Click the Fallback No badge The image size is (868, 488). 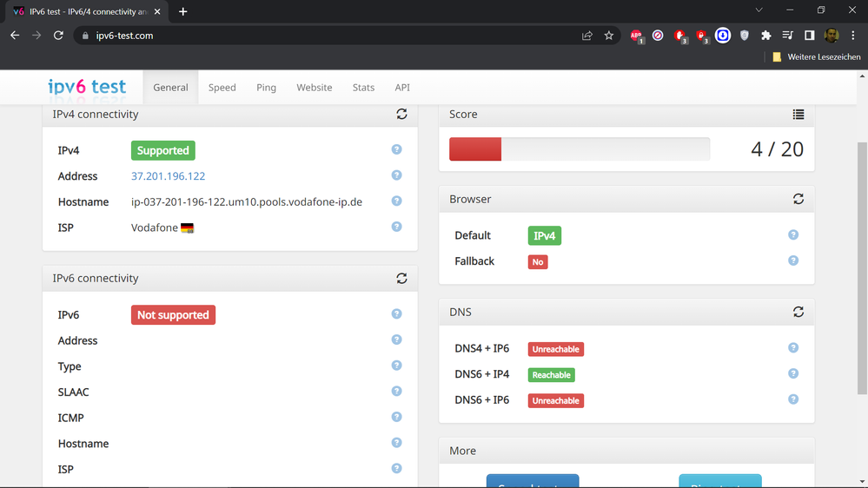[538, 262]
